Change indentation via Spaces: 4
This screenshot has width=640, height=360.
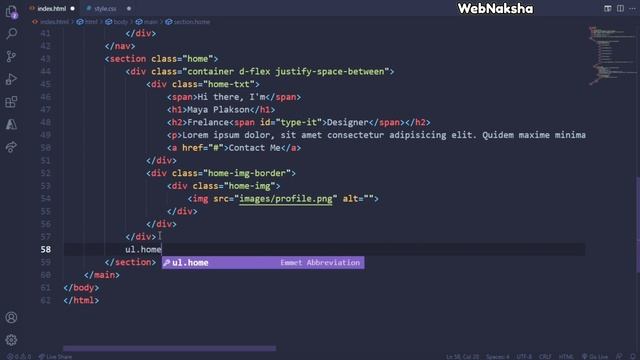tap(497, 357)
